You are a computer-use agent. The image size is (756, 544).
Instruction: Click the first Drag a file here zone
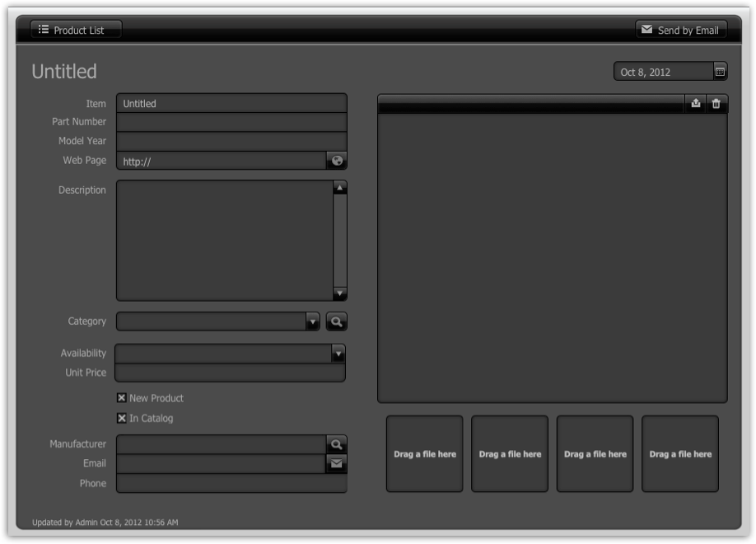pyautogui.click(x=424, y=453)
